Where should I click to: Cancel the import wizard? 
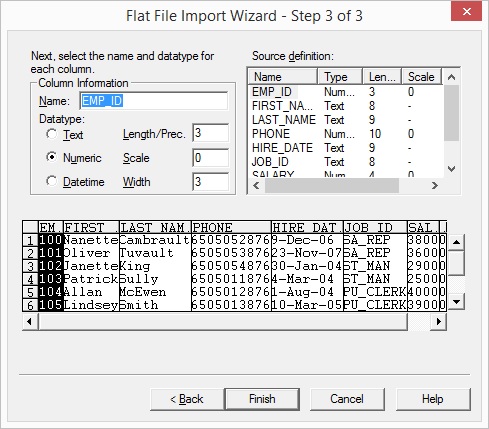pos(347,399)
